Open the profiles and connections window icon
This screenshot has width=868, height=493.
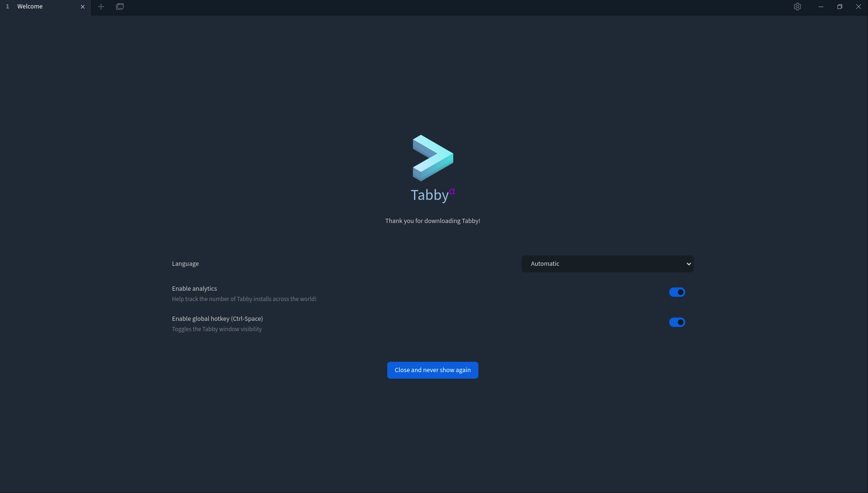tap(120, 7)
